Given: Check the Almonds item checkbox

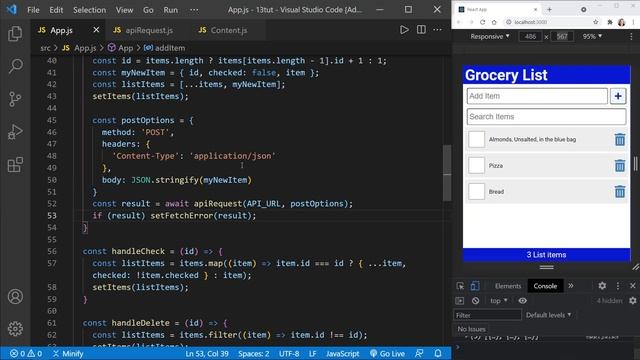Looking at the screenshot, I should (476, 140).
